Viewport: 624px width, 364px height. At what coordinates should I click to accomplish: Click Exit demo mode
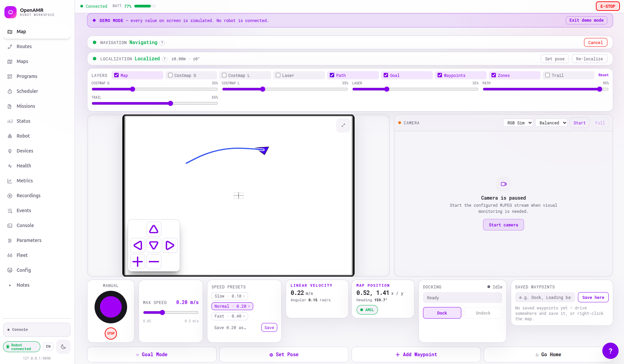(x=586, y=20)
